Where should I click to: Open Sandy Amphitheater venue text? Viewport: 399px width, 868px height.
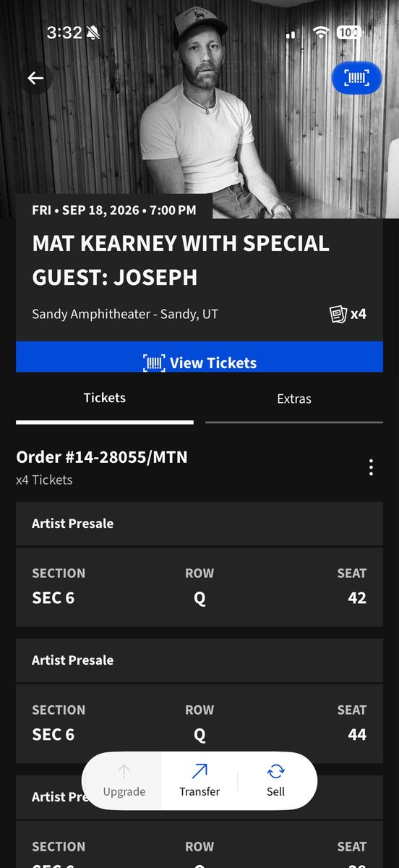(125, 314)
